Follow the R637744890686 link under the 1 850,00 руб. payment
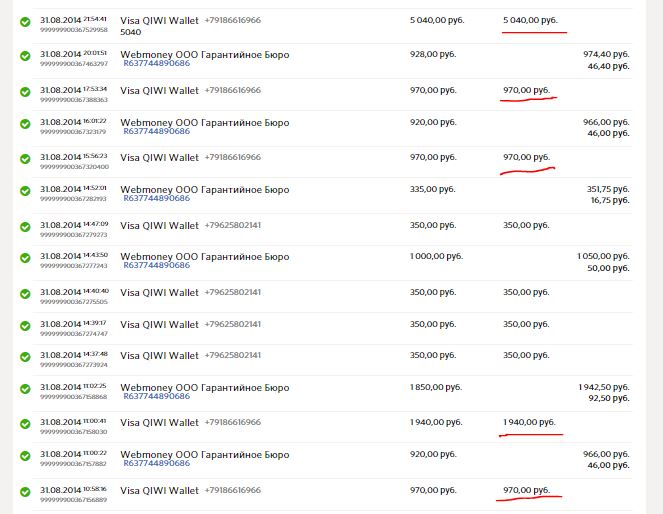This screenshot has height=514, width=663. pos(156,396)
